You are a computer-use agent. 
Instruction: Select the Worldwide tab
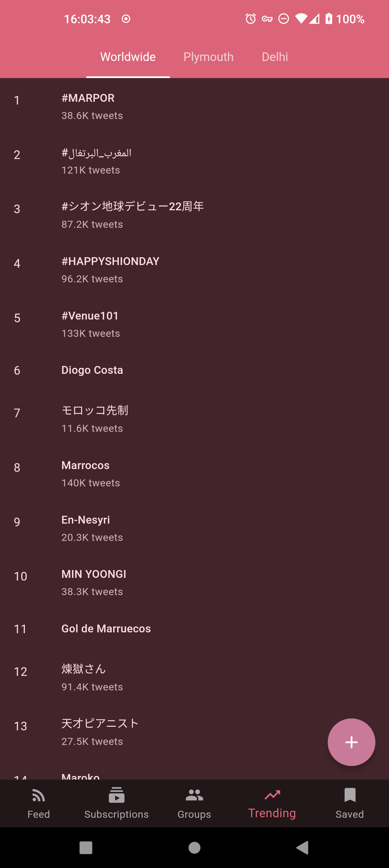(x=128, y=57)
